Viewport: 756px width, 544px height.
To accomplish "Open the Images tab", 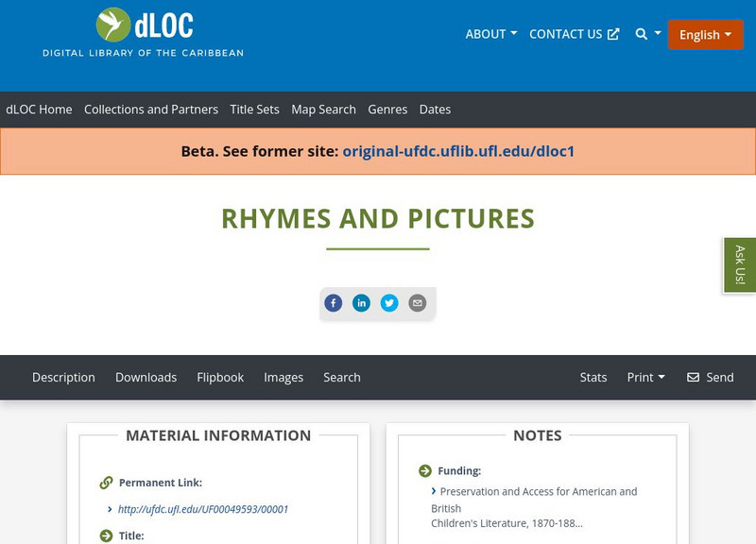I will (x=284, y=377).
